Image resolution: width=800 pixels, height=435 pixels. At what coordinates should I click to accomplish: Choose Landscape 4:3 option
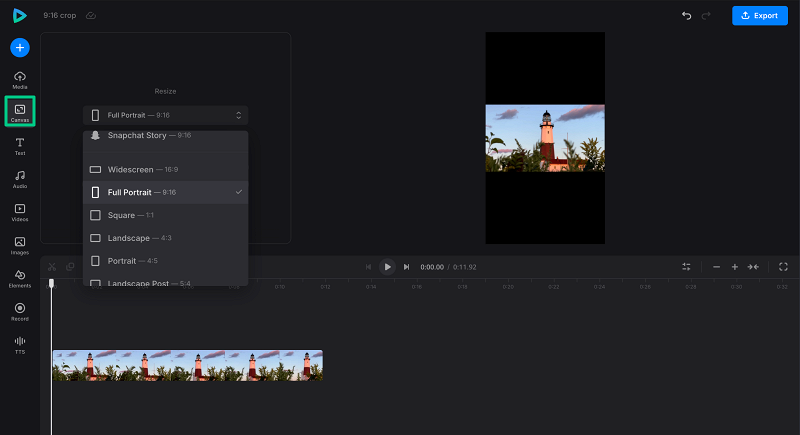pos(165,238)
